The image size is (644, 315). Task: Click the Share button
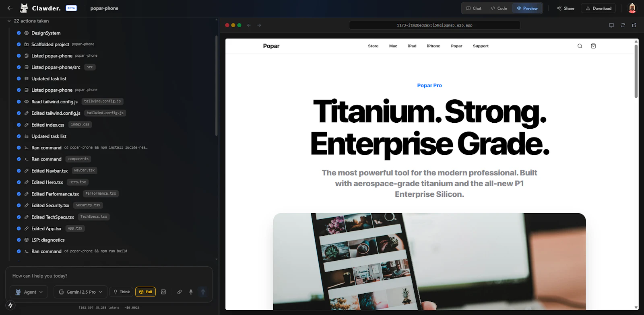566,8
